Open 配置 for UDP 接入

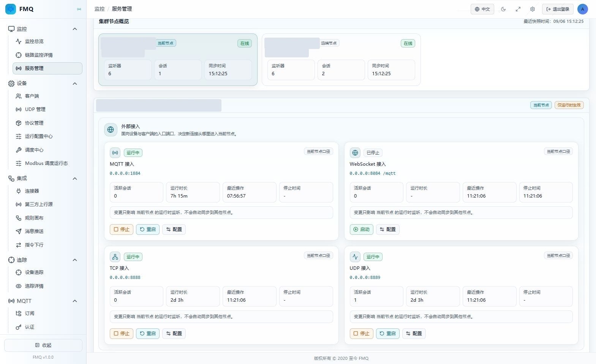click(x=414, y=334)
